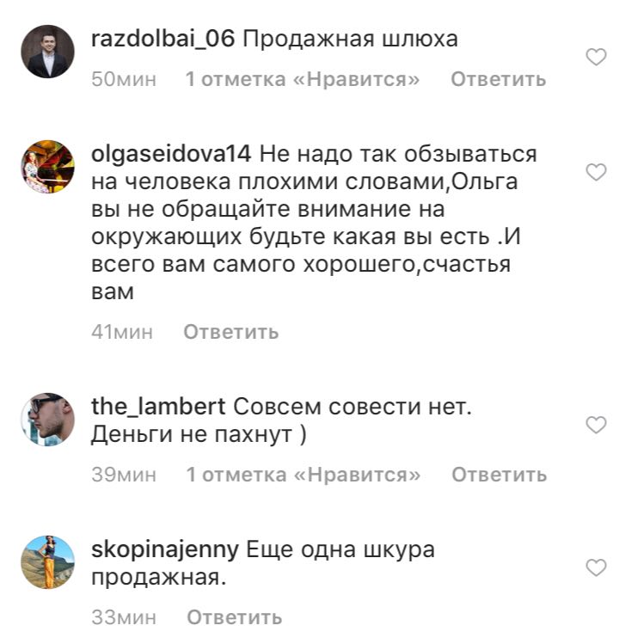This screenshot has width=644, height=644.
Task: Tap the heart next to the_lambert comment
Action: click(x=596, y=425)
